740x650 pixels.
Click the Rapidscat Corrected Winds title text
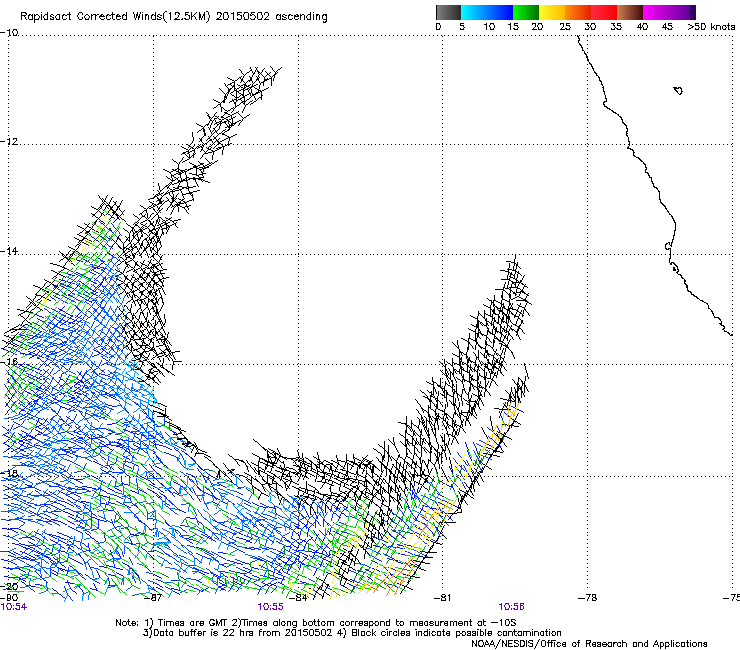tap(174, 17)
